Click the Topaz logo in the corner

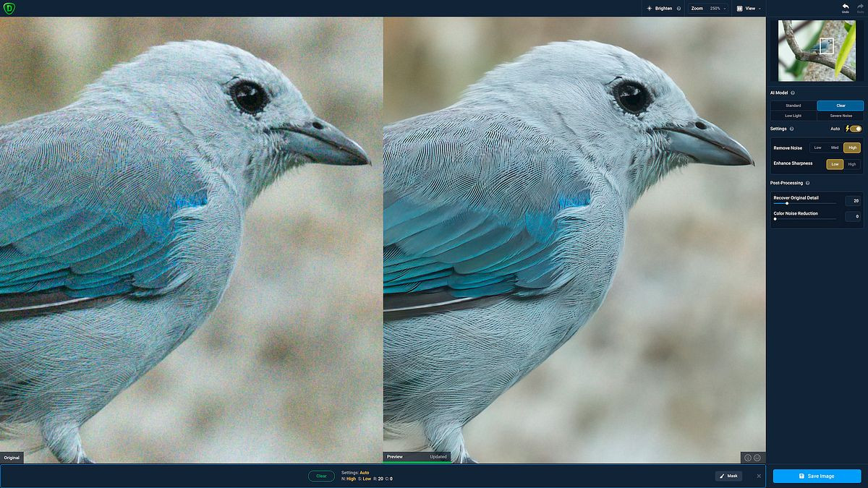pyautogui.click(x=10, y=8)
